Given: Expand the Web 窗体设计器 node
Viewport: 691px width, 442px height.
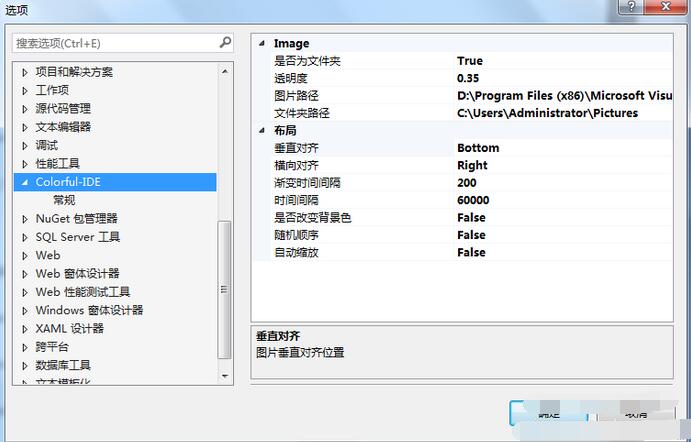Looking at the screenshot, I should tap(25, 274).
